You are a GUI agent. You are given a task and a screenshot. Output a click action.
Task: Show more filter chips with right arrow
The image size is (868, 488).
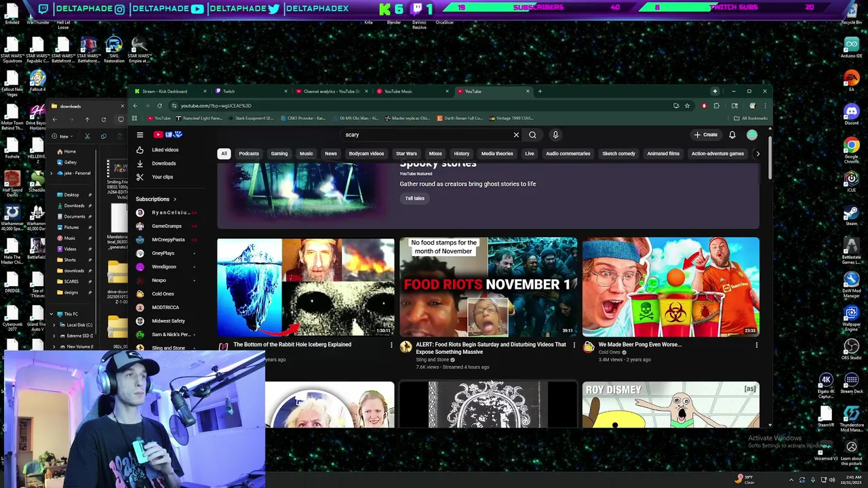tap(757, 154)
